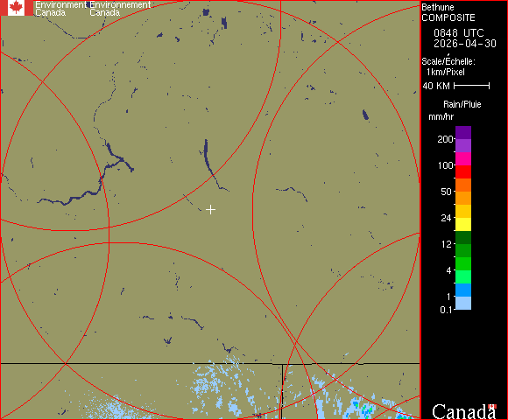Select the red 100 mm/hr swatch

(463, 171)
